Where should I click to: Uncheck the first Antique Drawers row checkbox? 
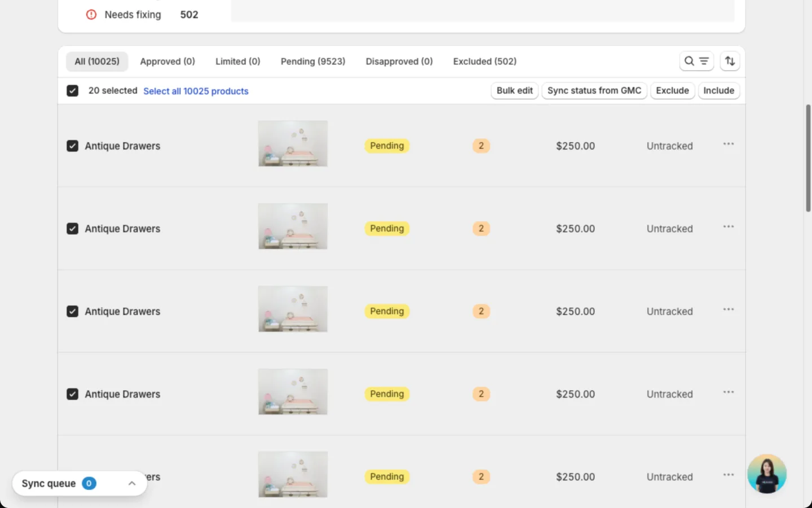(x=72, y=146)
